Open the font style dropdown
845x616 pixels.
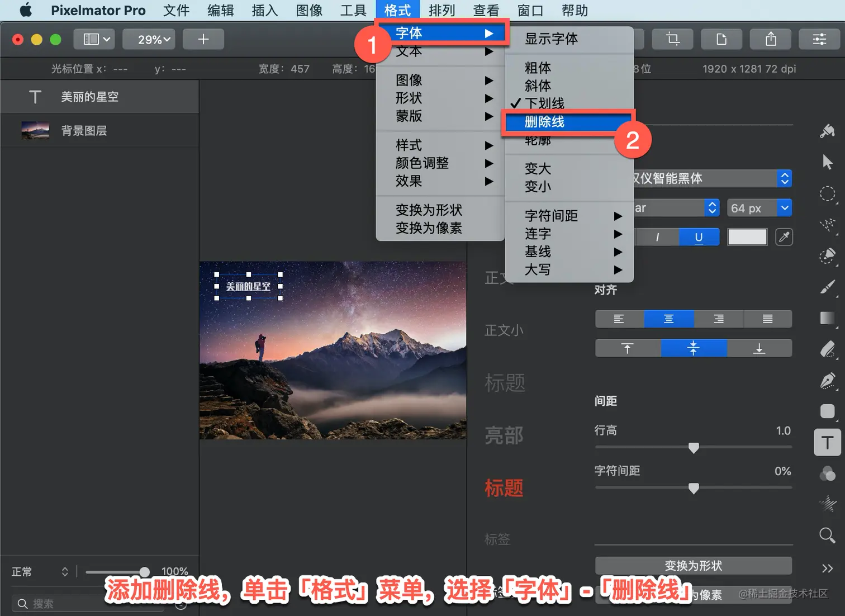point(676,208)
